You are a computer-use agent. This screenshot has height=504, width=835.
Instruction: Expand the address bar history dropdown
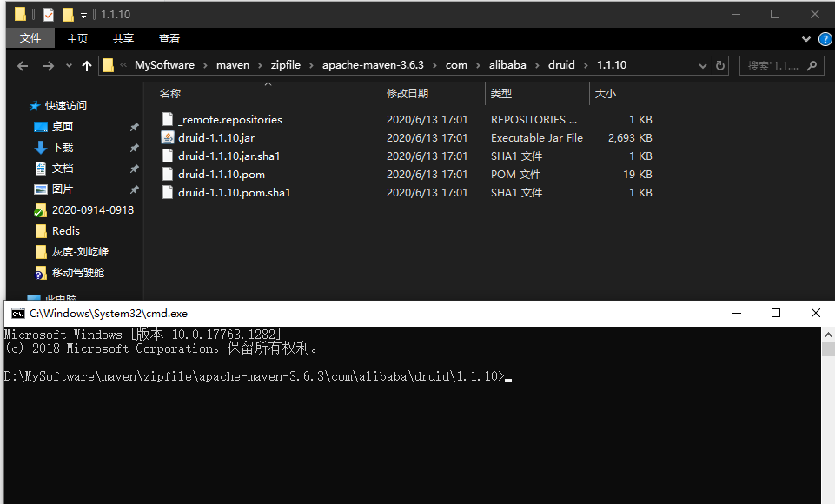(702, 64)
